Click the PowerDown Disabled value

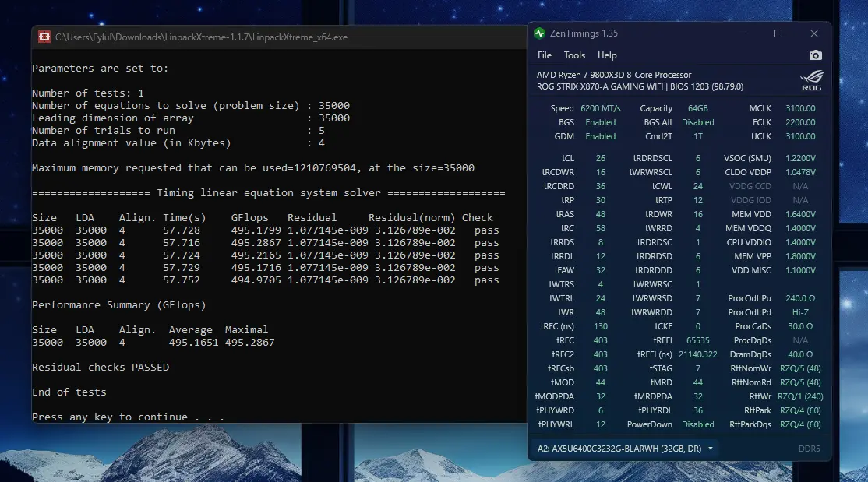click(698, 424)
